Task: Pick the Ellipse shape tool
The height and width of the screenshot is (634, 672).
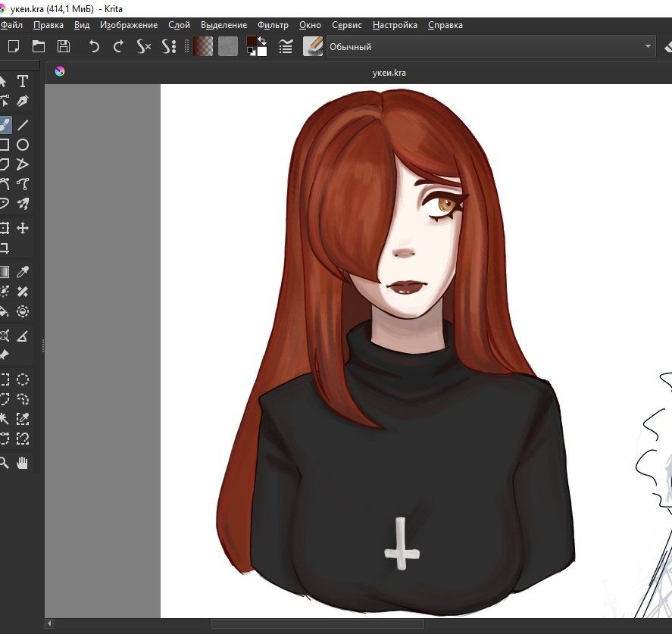Action: [23, 145]
